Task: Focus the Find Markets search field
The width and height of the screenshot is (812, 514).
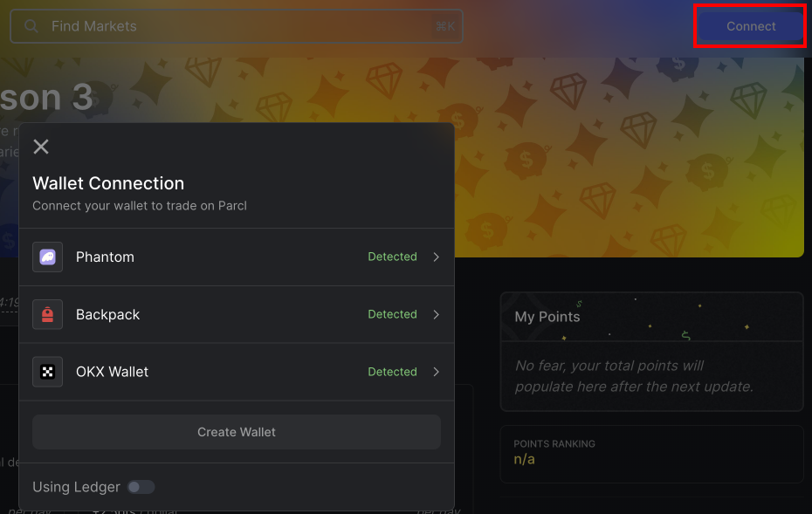Action: coord(237,26)
